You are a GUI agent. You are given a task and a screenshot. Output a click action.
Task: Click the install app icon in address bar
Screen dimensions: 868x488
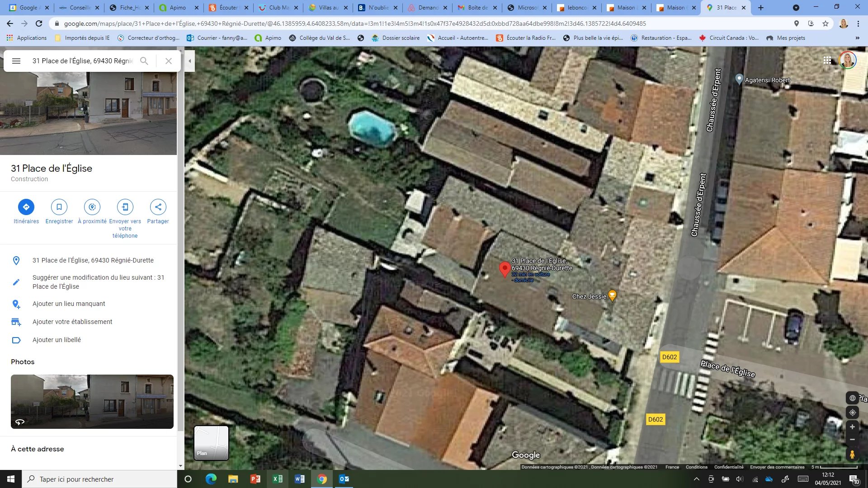tap(811, 23)
